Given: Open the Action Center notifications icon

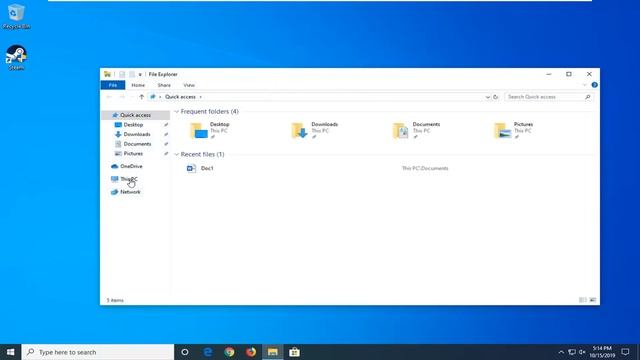Looking at the screenshot, I should click(x=625, y=352).
